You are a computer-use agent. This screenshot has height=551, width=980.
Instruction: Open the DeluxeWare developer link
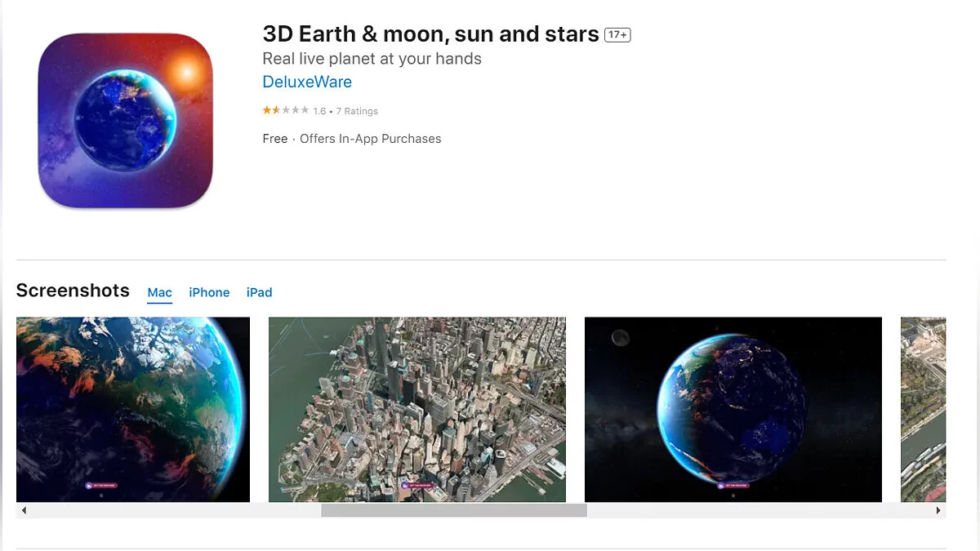pyautogui.click(x=307, y=82)
